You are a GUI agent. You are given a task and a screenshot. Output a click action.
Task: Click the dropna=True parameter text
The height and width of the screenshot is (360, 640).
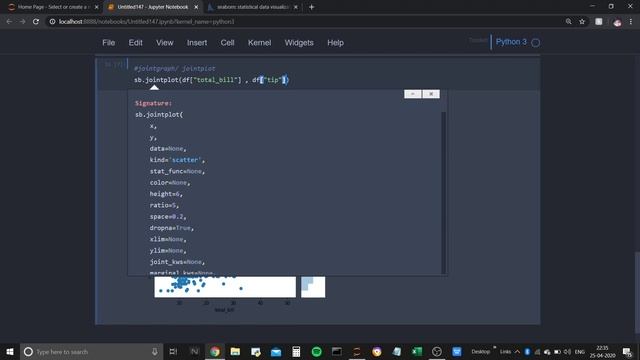[x=171, y=228]
